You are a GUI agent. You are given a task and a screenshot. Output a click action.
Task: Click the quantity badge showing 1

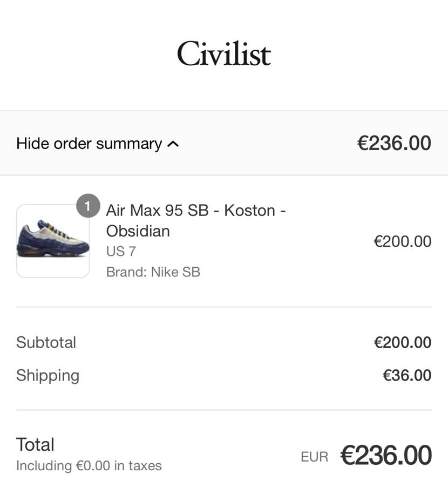[x=88, y=206]
